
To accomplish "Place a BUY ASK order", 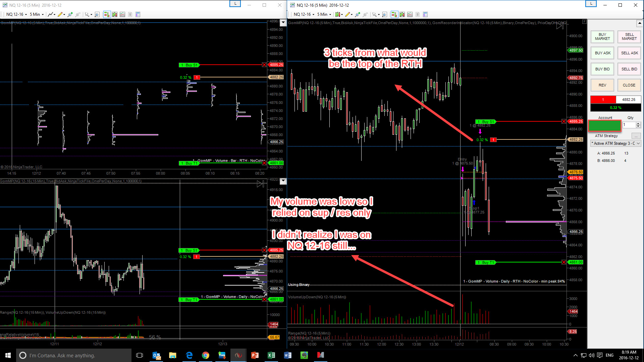I will 602,53.
